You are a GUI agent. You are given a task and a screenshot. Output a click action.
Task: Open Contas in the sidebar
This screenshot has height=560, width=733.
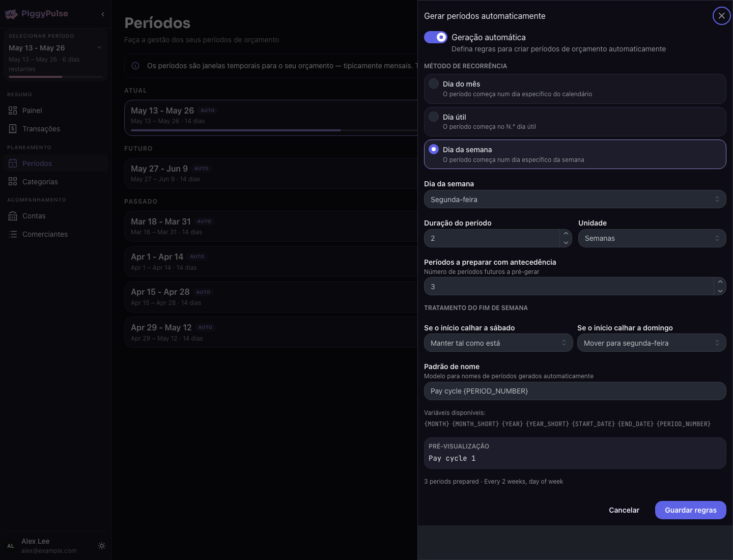(55, 216)
